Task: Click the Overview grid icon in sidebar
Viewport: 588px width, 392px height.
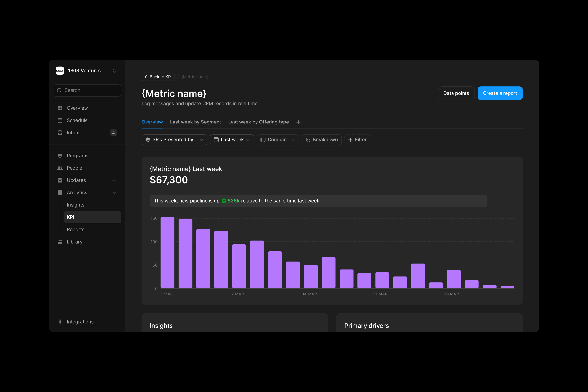Action: [60, 108]
